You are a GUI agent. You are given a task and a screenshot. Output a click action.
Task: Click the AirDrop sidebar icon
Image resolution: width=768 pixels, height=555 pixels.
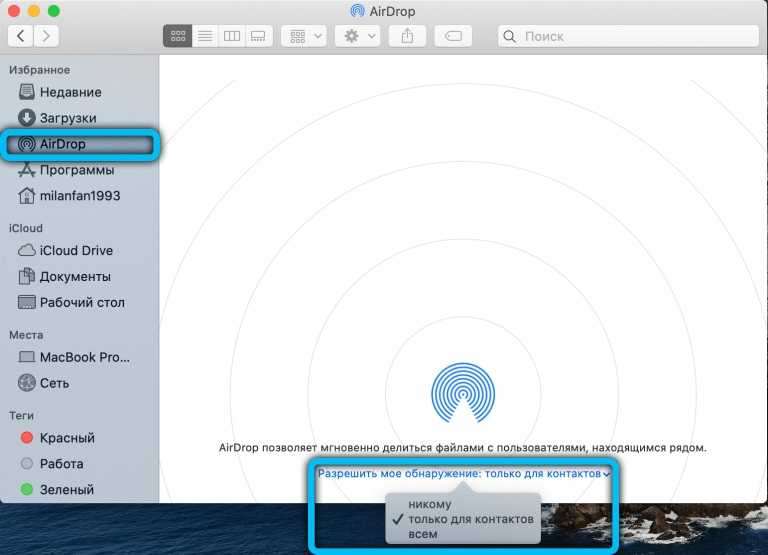click(x=26, y=144)
